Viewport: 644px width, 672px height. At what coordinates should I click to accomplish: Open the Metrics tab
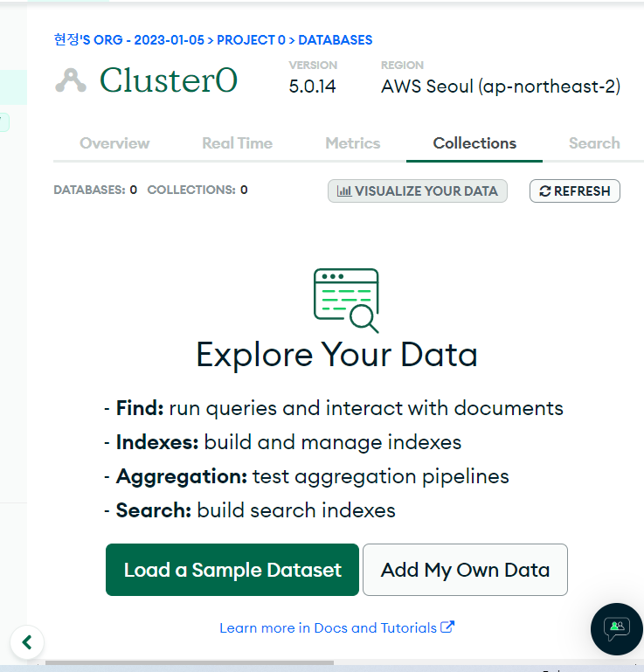(x=353, y=143)
